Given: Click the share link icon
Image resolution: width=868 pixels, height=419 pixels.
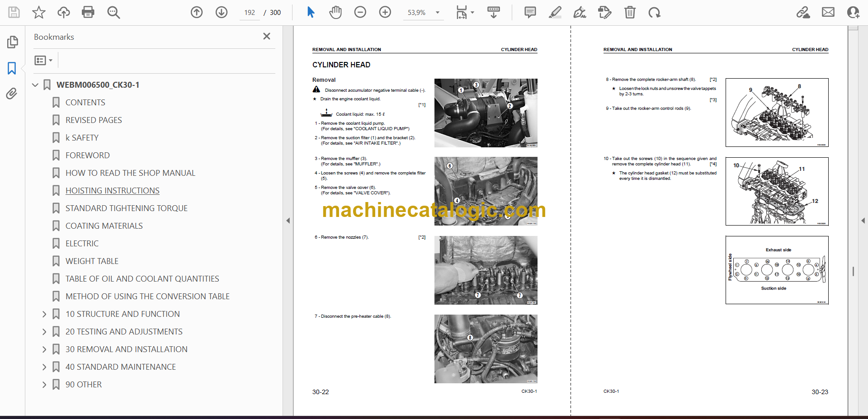Looking at the screenshot, I should [803, 12].
